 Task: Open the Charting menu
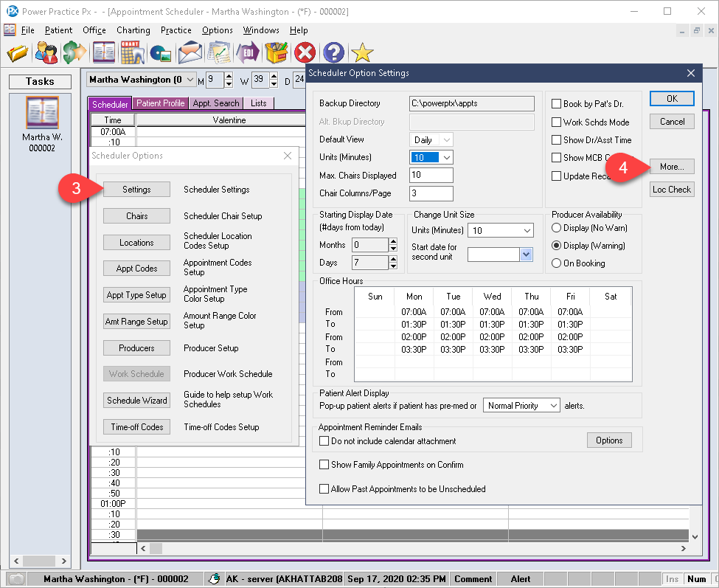(x=133, y=30)
